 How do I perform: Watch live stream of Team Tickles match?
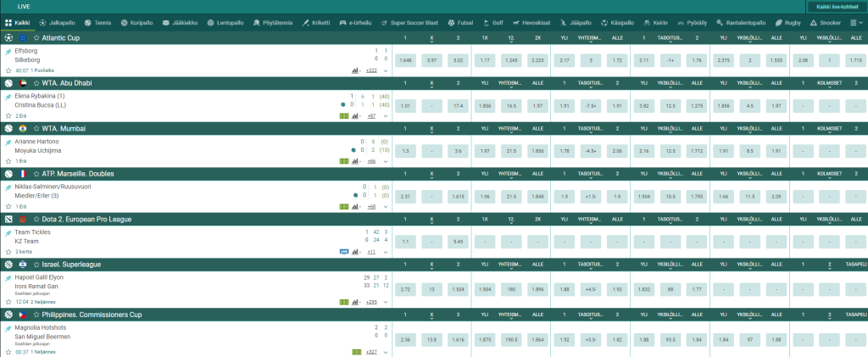343,252
